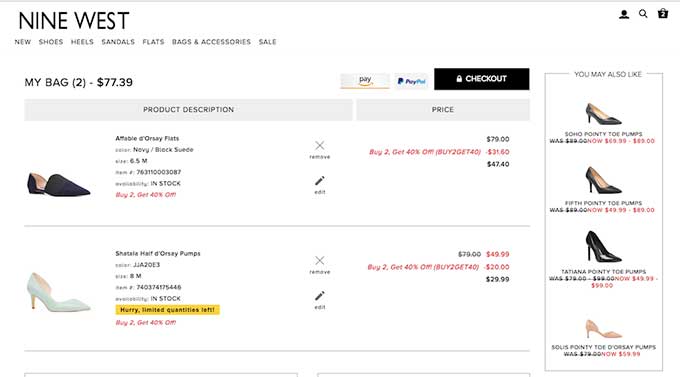Image resolution: width=680 pixels, height=377 pixels.
Task: Click the search magnifier icon
Action: [643, 14]
